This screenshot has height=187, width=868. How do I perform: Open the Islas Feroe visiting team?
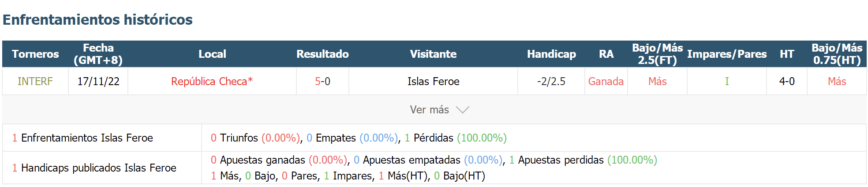(x=433, y=82)
